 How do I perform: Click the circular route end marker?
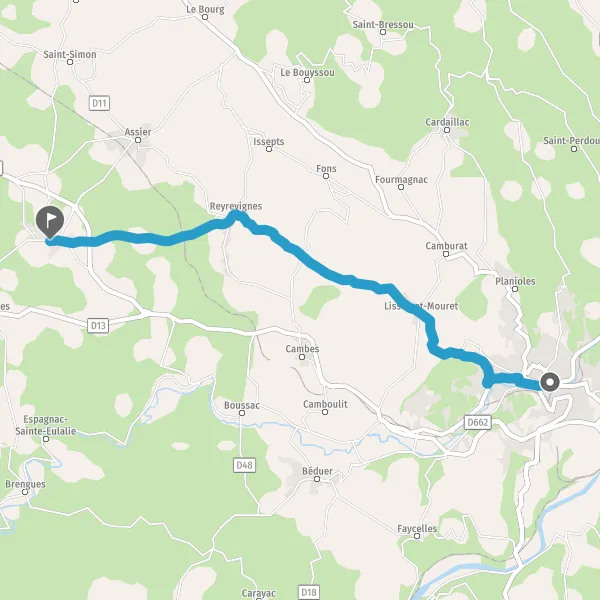[x=550, y=382]
